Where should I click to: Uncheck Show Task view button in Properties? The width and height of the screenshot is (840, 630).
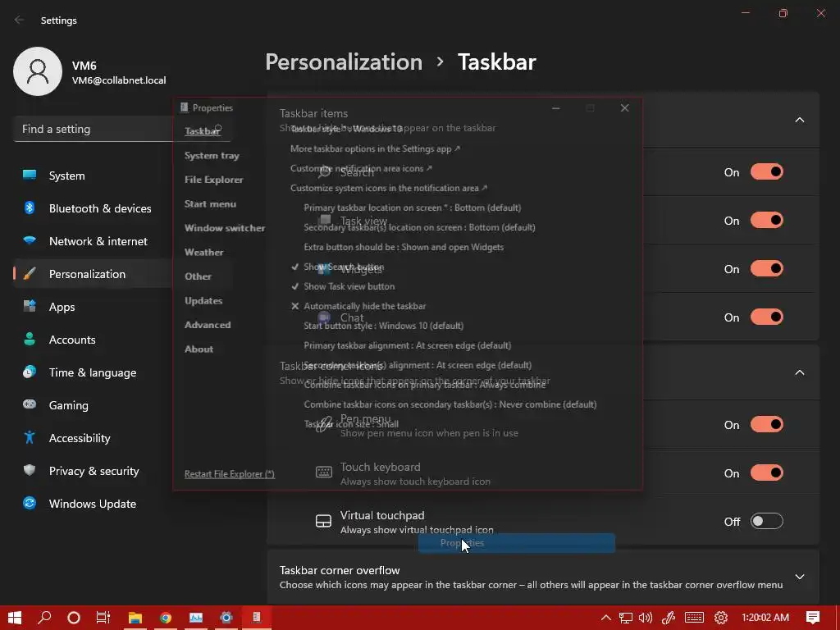[x=343, y=286]
